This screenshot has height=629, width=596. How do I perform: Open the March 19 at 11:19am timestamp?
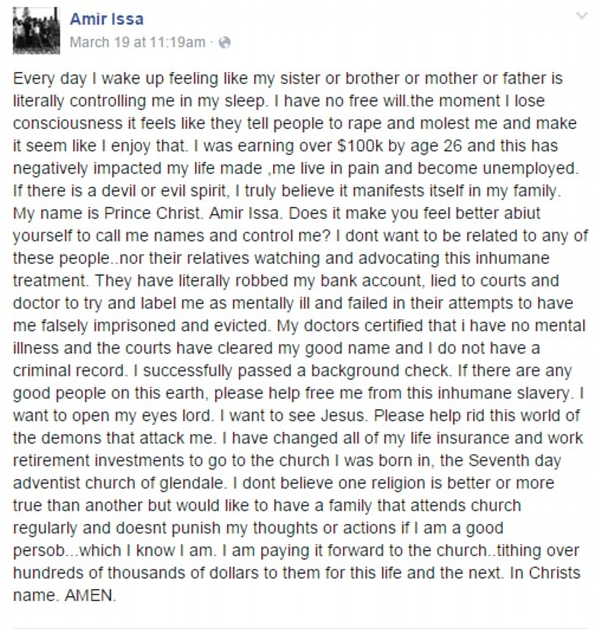click(x=138, y=42)
